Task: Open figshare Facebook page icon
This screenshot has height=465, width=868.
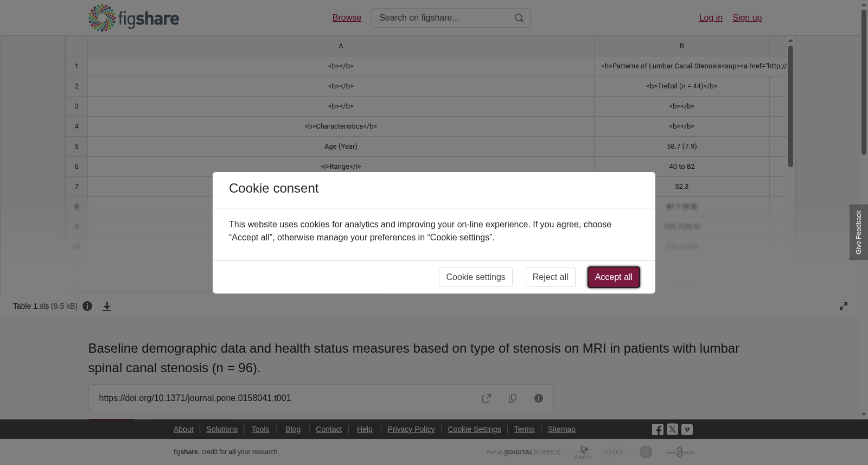Action: (x=658, y=430)
